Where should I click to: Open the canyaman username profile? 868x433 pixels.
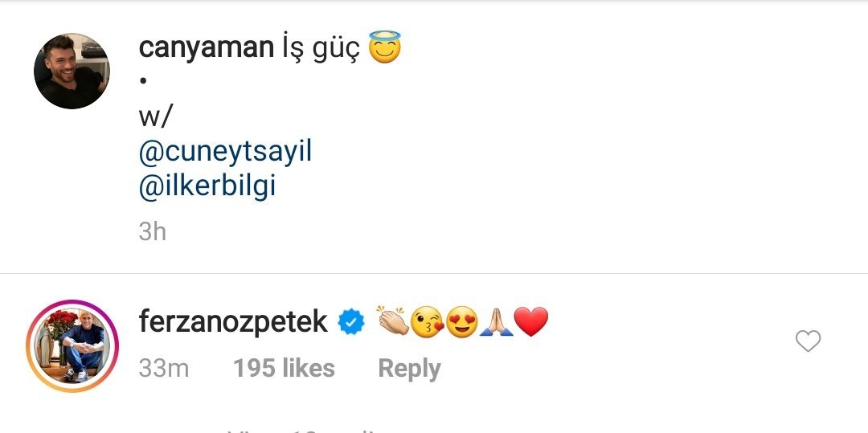coord(207,48)
